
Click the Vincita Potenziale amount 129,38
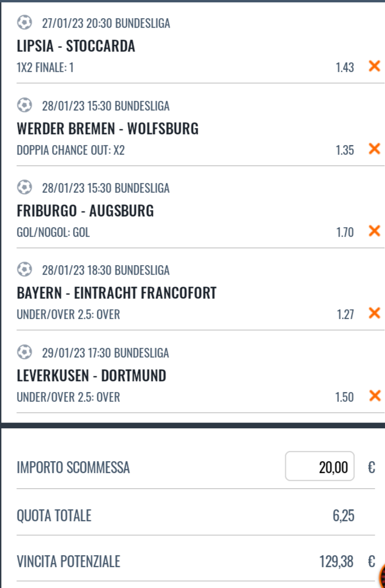(336, 562)
